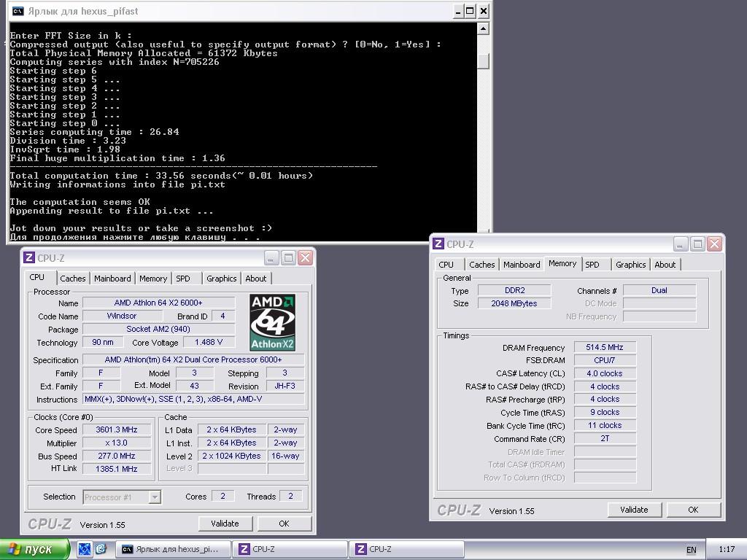The image size is (747, 560).
Task: Click the memory Type value DDR2
Action: coord(514,290)
